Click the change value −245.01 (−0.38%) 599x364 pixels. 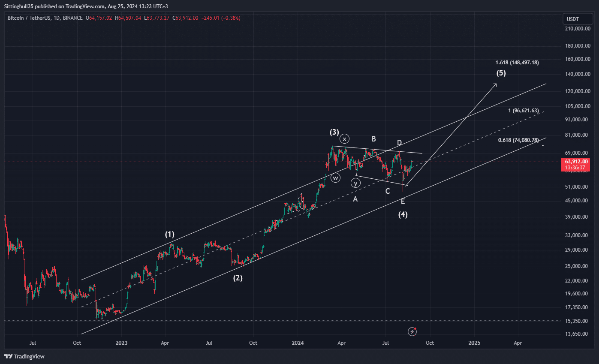pos(221,18)
